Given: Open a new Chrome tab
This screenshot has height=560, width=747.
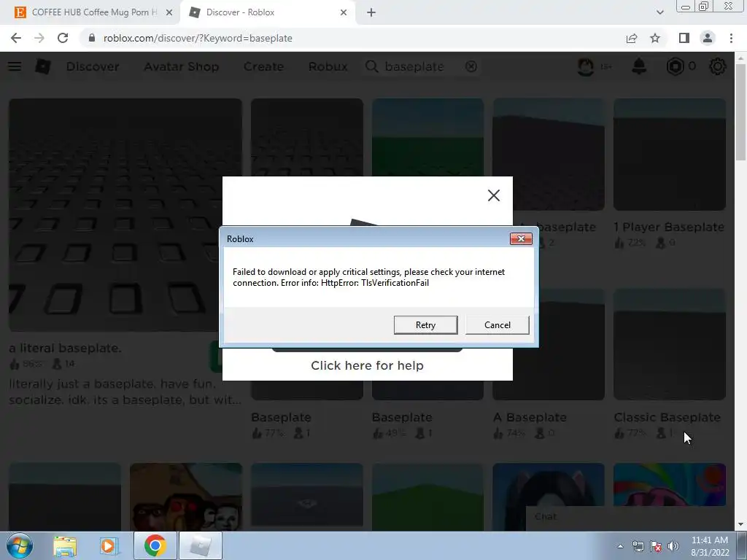Looking at the screenshot, I should point(371,12).
